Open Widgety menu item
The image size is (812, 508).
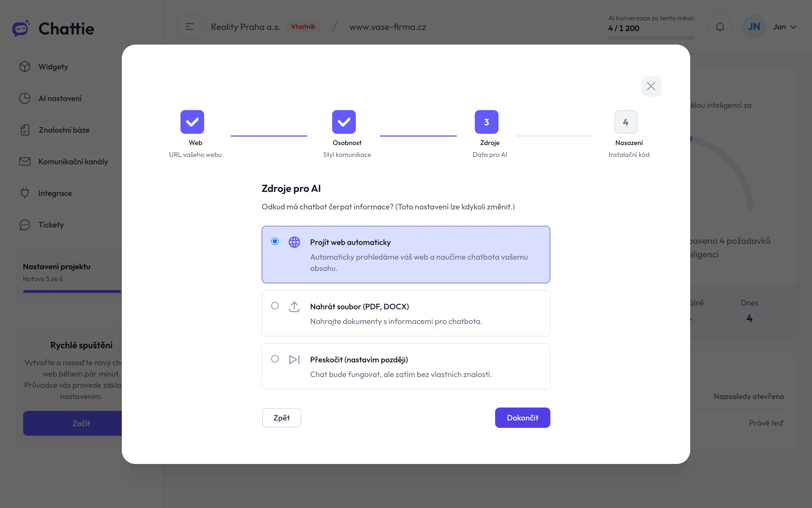coord(53,67)
